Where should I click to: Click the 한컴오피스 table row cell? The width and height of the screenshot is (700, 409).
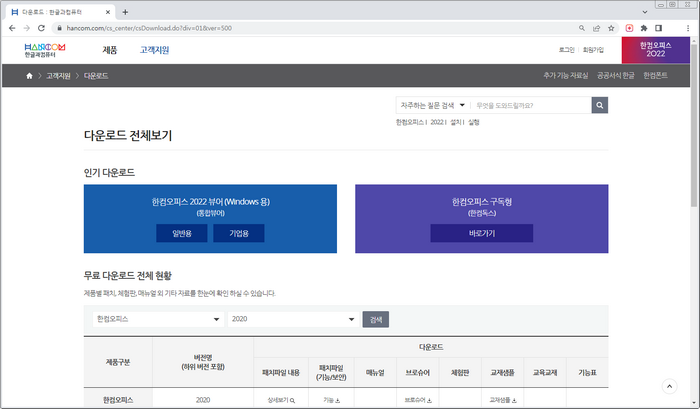pos(118,400)
